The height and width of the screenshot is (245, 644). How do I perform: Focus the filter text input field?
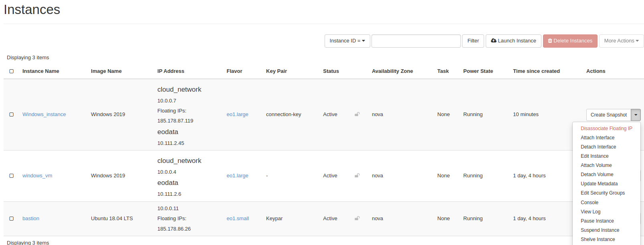click(x=416, y=41)
